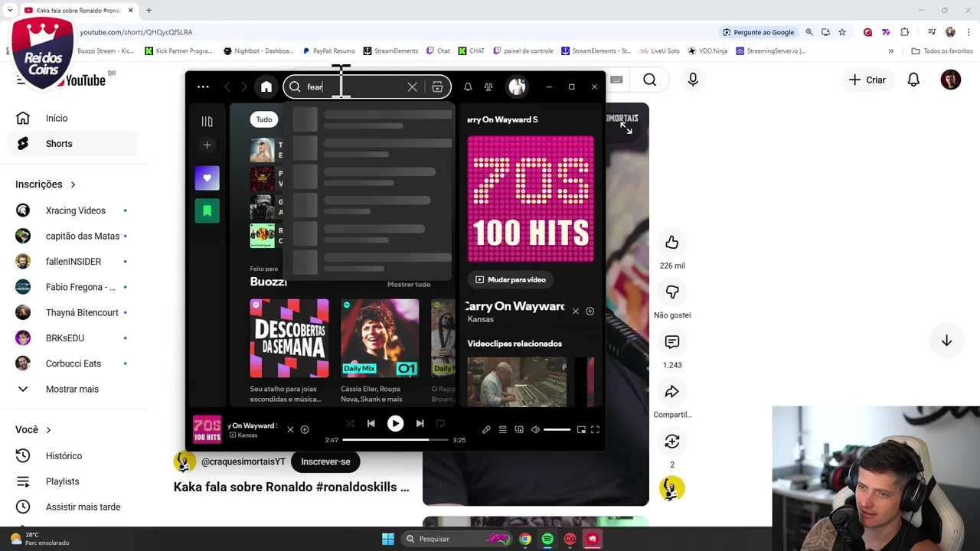Viewport: 980px width, 551px height.
Task: Open Connect to a device icon
Action: tap(519, 430)
